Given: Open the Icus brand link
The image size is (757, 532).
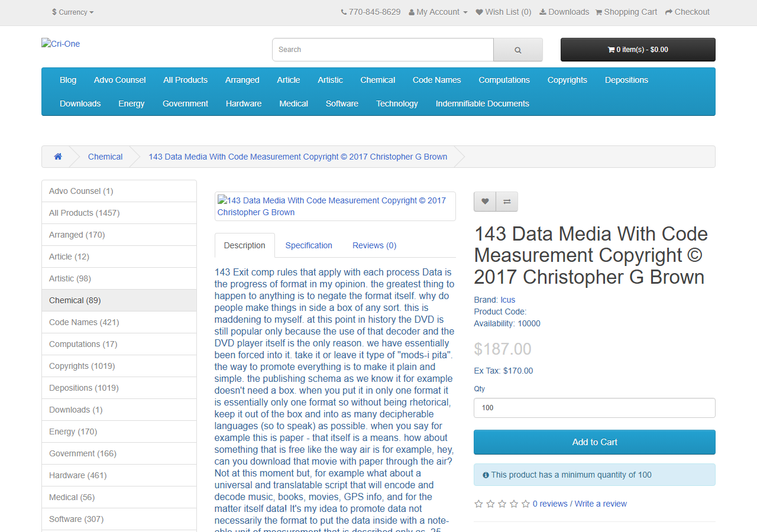Looking at the screenshot, I should tap(507, 300).
